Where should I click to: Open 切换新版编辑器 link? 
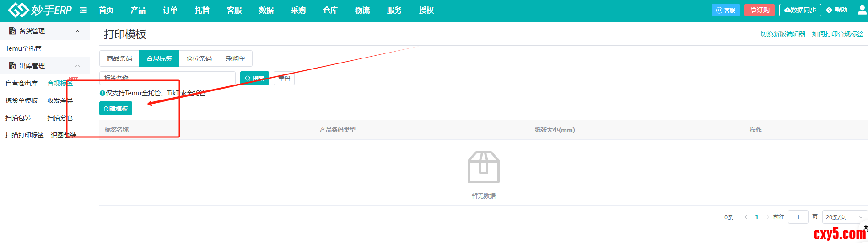click(783, 34)
